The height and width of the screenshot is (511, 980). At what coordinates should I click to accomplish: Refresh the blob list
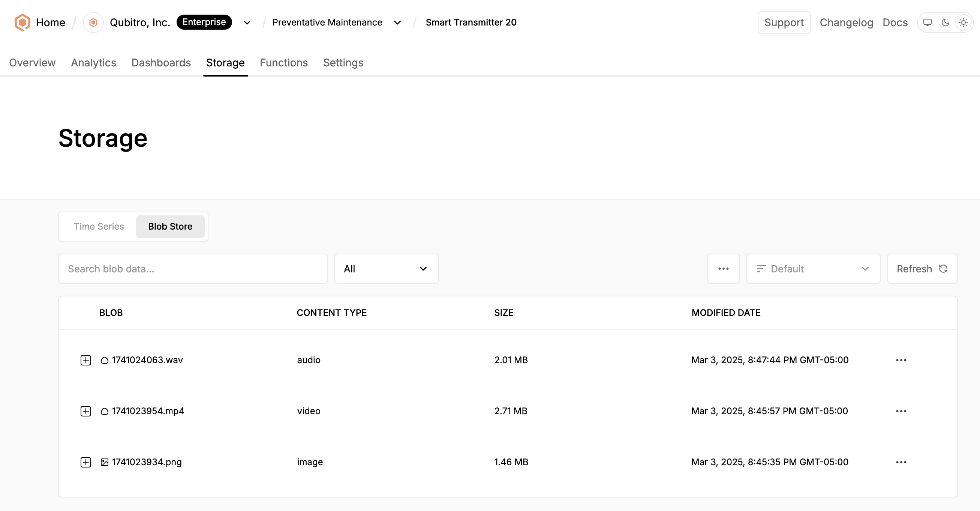(x=922, y=269)
